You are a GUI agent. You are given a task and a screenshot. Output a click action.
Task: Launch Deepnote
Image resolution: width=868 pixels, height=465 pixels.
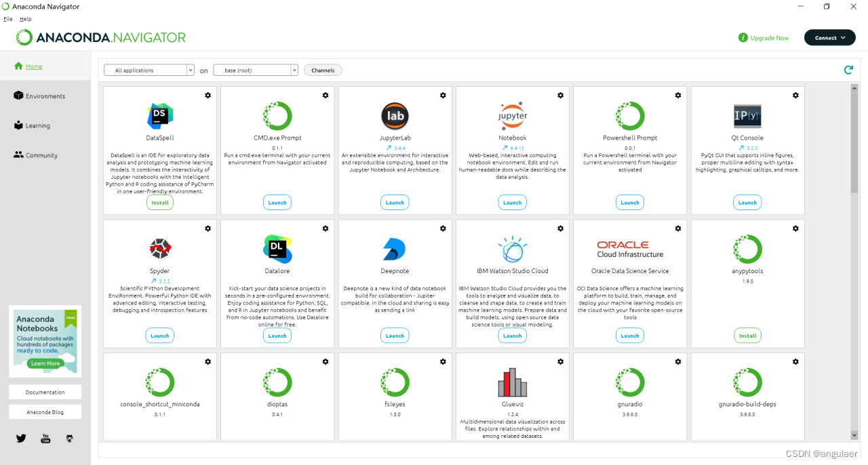395,335
